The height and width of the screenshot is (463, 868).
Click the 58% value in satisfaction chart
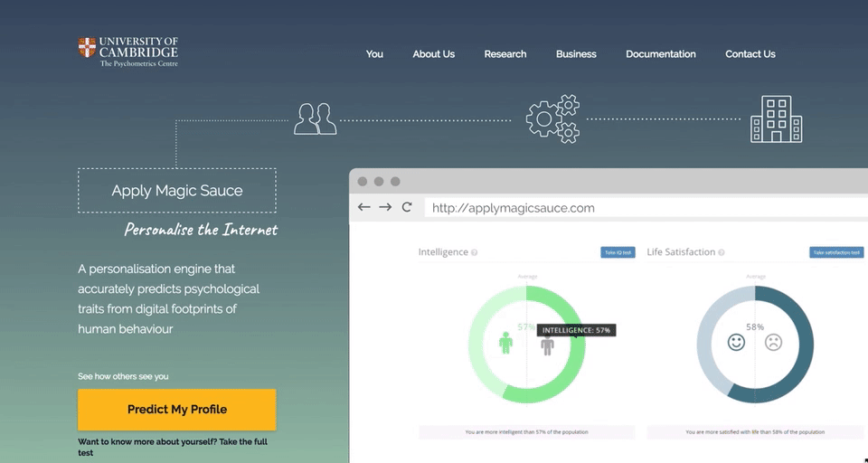coord(755,327)
